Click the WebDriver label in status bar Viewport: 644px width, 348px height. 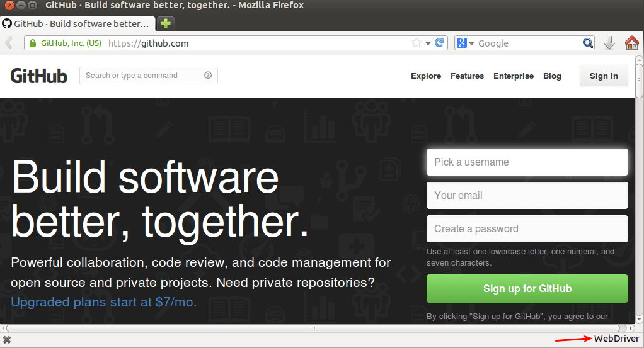[x=616, y=339]
